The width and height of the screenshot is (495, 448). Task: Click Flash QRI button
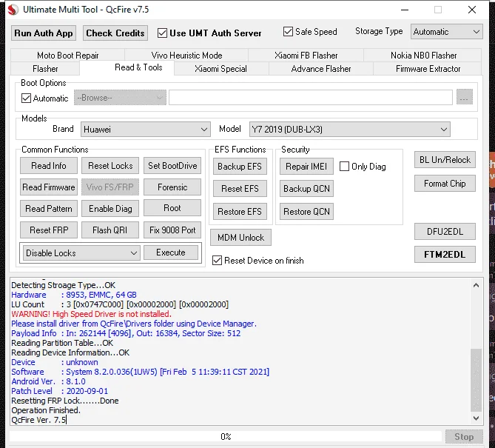point(110,230)
